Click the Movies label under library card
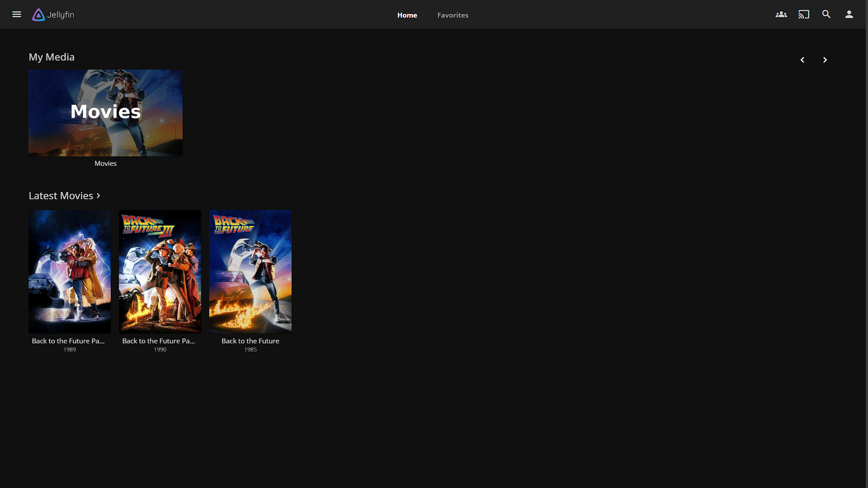 [x=105, y=164]
